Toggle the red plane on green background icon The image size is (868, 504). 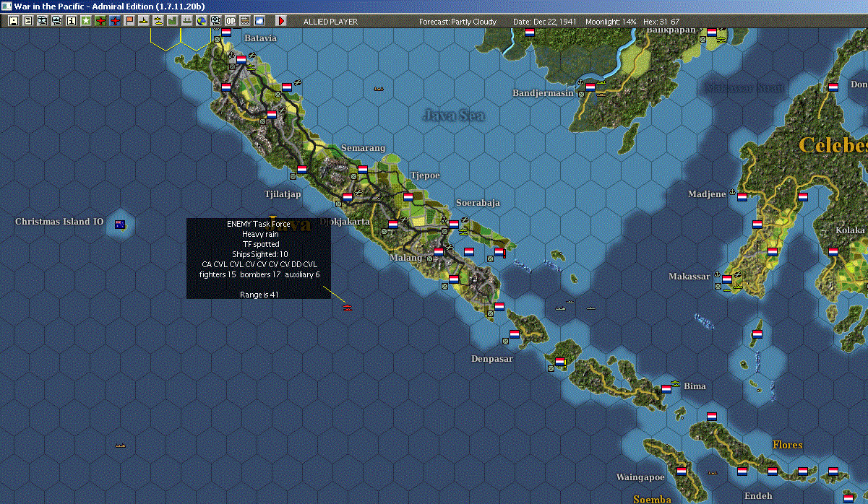[100, 21]
